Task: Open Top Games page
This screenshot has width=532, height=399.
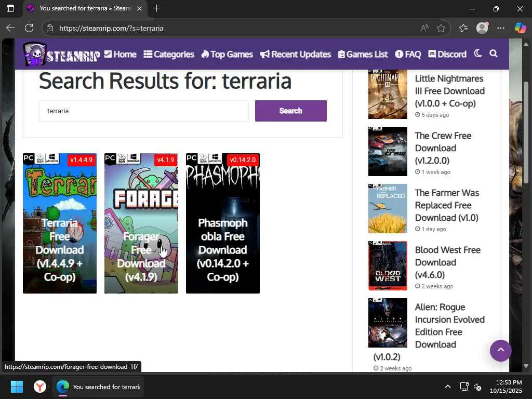Action: [227, 54]
